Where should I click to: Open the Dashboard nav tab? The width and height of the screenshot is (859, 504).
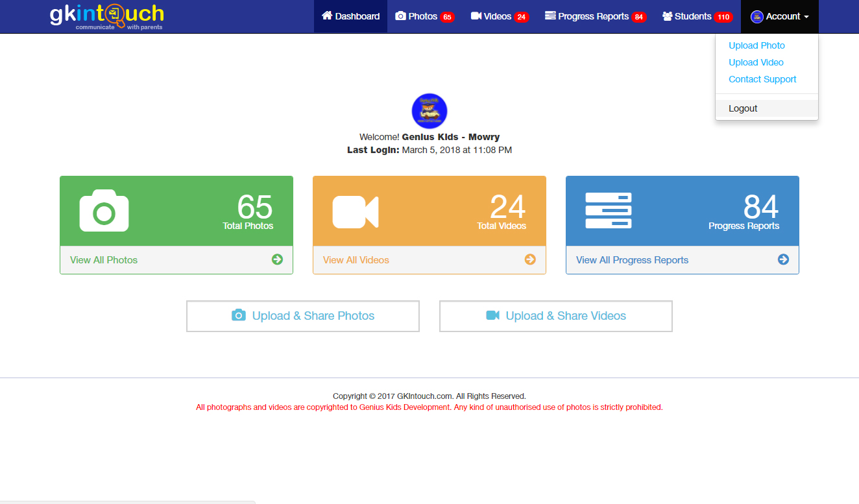tap(350, 16)
